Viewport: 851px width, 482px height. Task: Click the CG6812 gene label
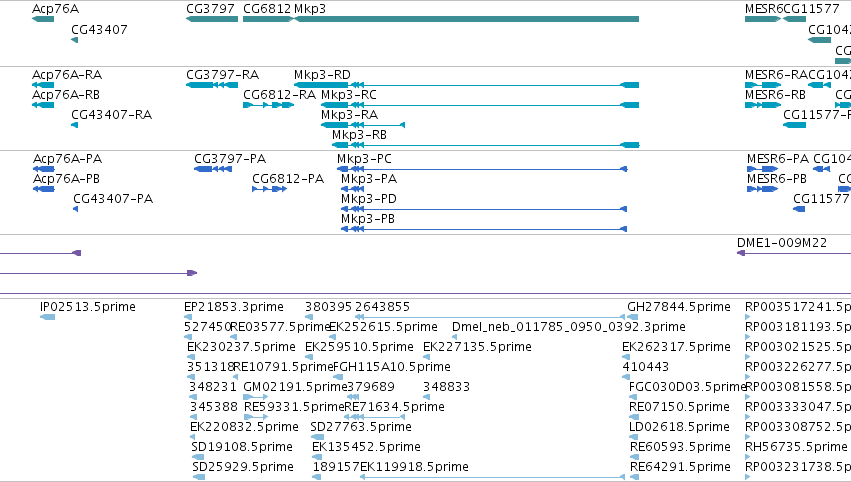pyautogui.click(x=267, y=9)
